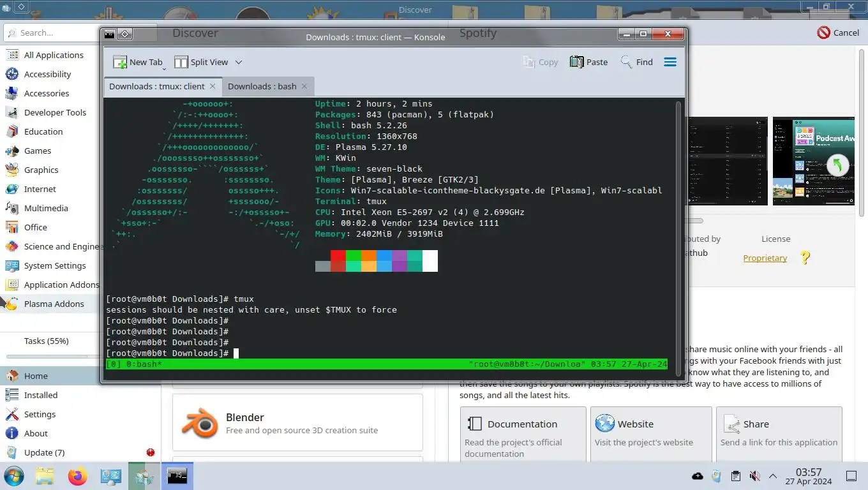Open the Start menu orb on taskbar
Screen dimensions: 868x490
pos(13,476)
